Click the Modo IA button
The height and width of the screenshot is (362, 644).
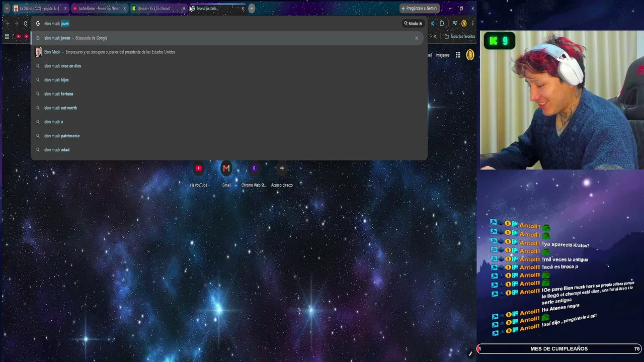(413, 24)
